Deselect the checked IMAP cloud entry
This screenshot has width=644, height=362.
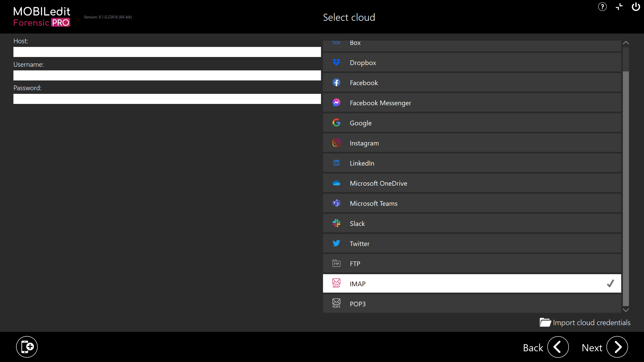(x=472, y=284)
